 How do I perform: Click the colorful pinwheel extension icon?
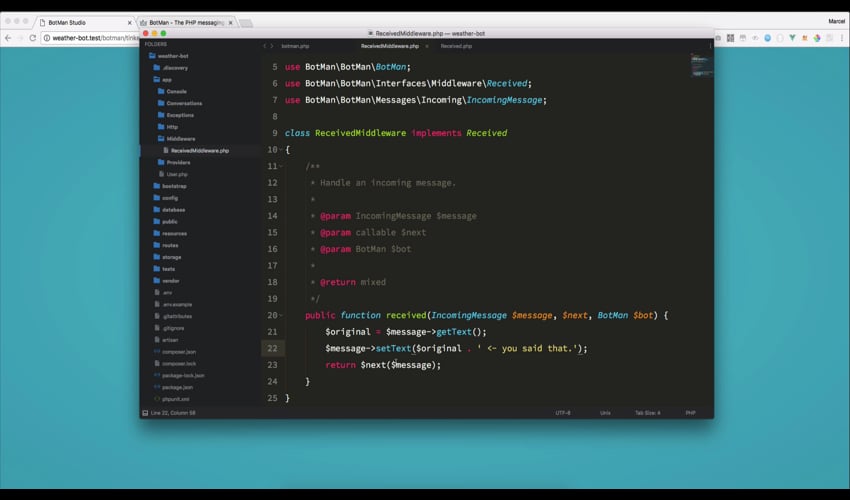click(817, 38)
